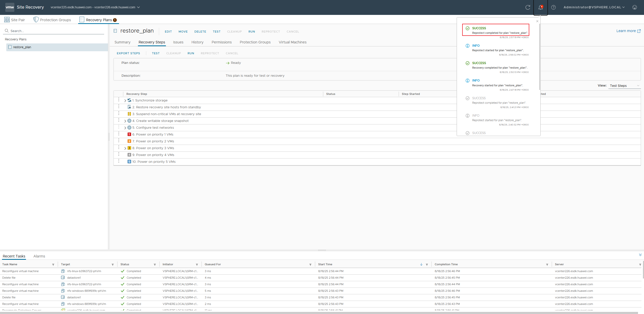This screenshot has height=314, width=644.
Task: Open actions menu for Power on priority 5 VMs
Action: pos(119,161)
